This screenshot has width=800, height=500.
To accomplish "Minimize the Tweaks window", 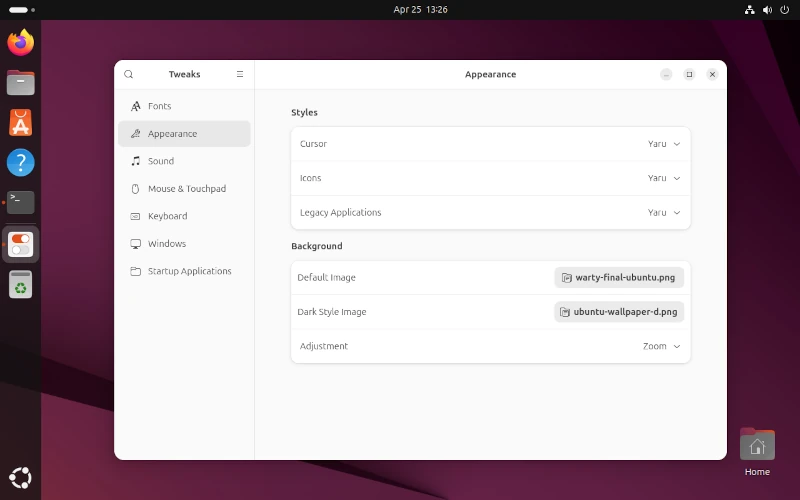I will pos(666,74).
